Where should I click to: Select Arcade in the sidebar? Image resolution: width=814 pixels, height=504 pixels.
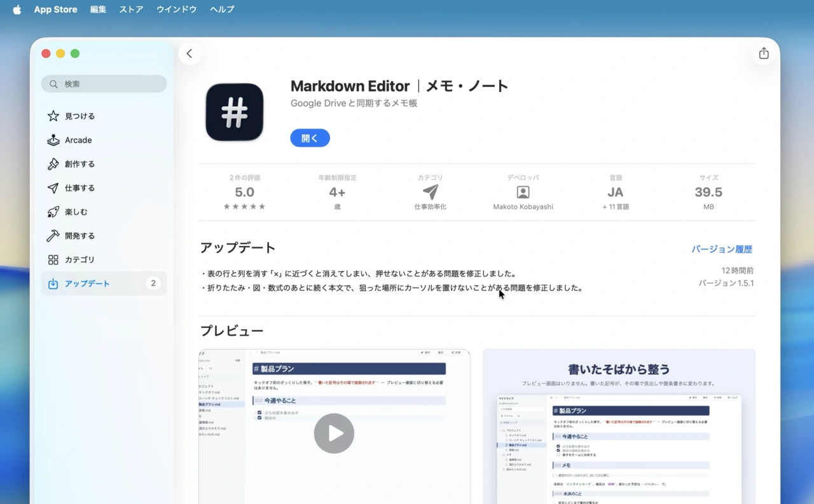pyautogui.click(x=104, y=140)
